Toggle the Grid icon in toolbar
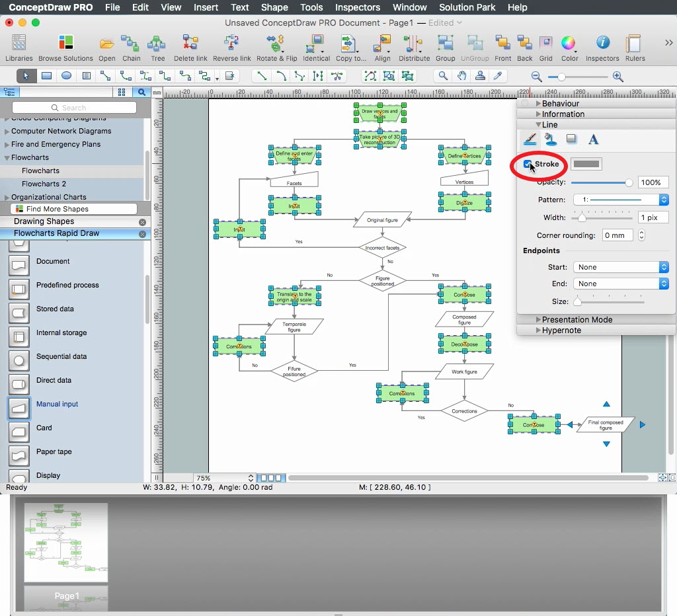The image size is (677, 616). 545,44
